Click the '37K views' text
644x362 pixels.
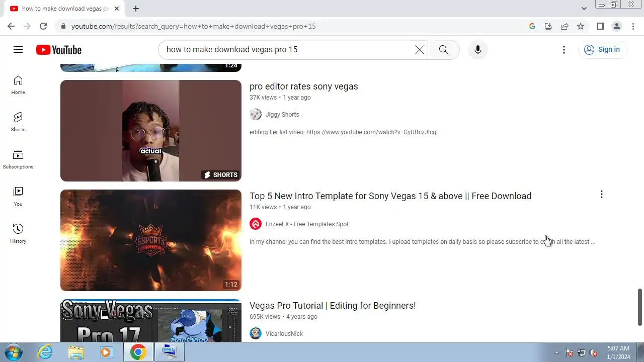(263, 98)
